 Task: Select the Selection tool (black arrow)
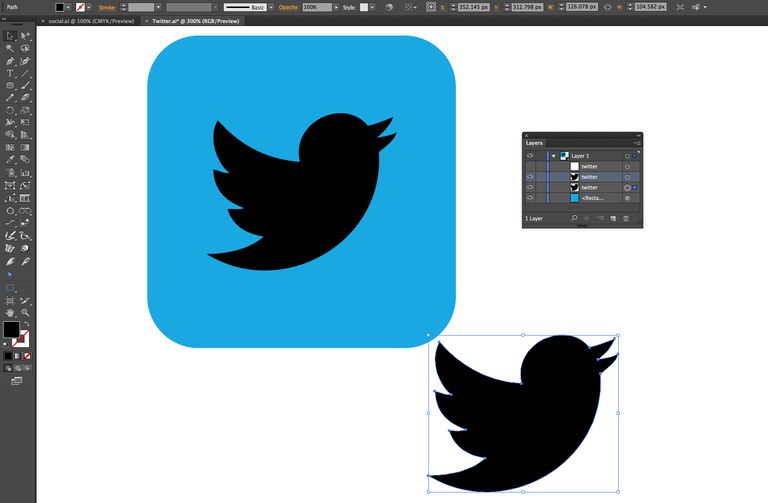coord(10,36)
